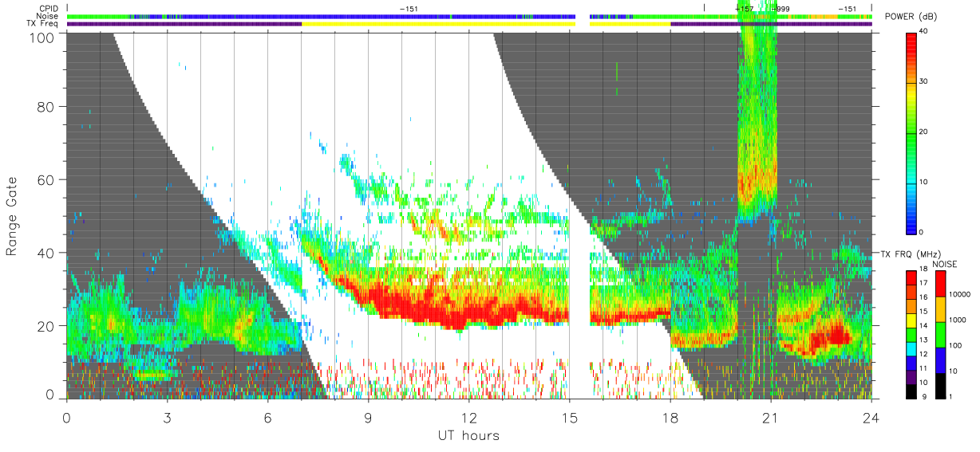The width and height of the screenshot is (980, 452).
Task: Click the blue NOISE swatch between 10 and 100
Action: pos(942,359)
